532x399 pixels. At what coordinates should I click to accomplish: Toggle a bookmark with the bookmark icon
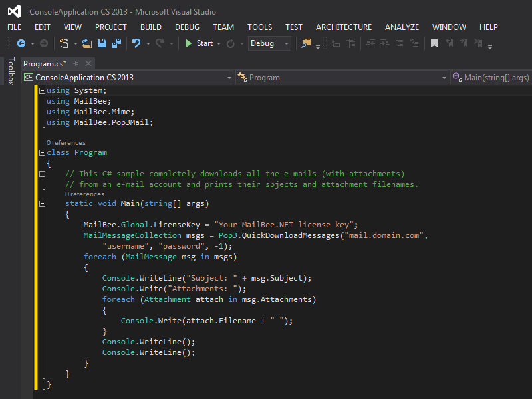pos(434,43)
